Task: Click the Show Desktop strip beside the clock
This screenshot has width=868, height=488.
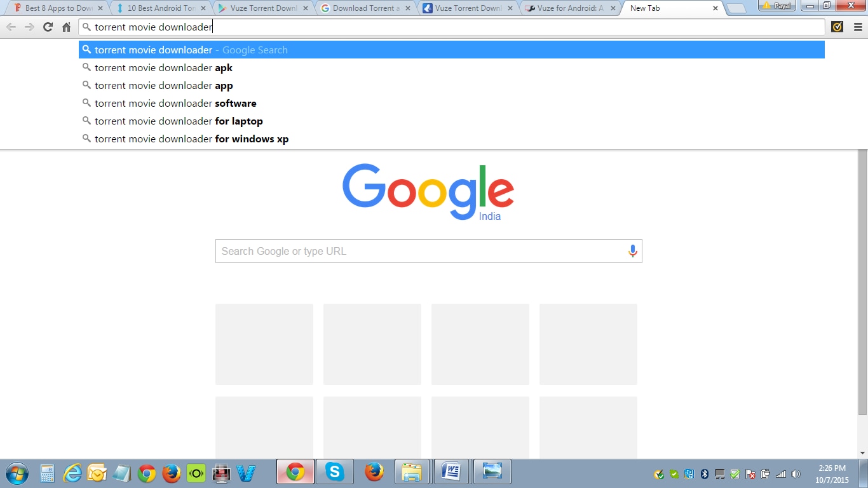Action: tap(864, 473)
